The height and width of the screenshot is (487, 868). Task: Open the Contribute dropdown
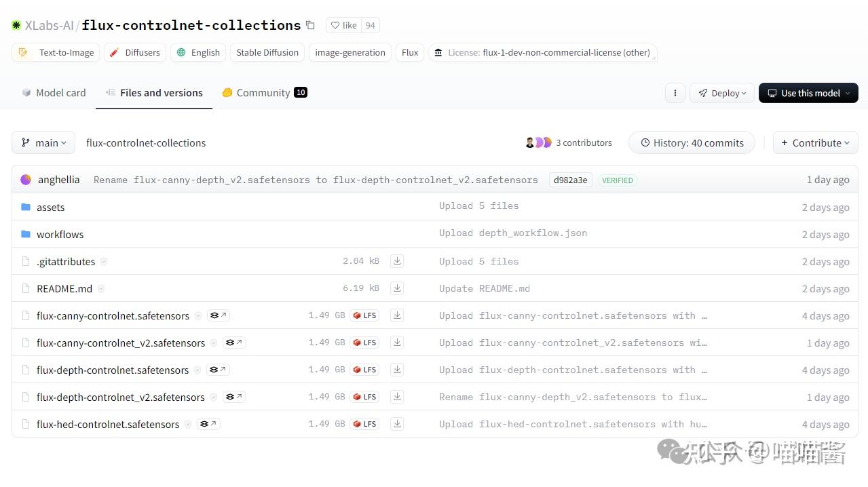point(815,143)
